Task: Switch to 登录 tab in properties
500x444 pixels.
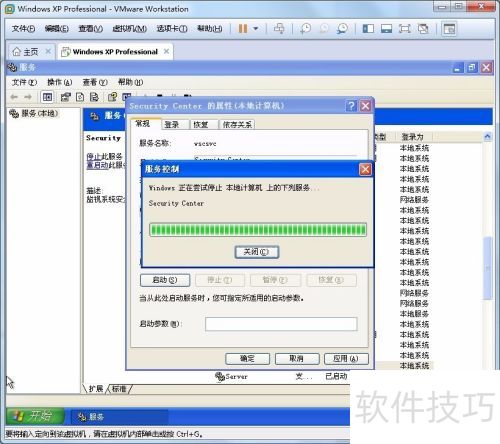Action: [x=172, y=125]
